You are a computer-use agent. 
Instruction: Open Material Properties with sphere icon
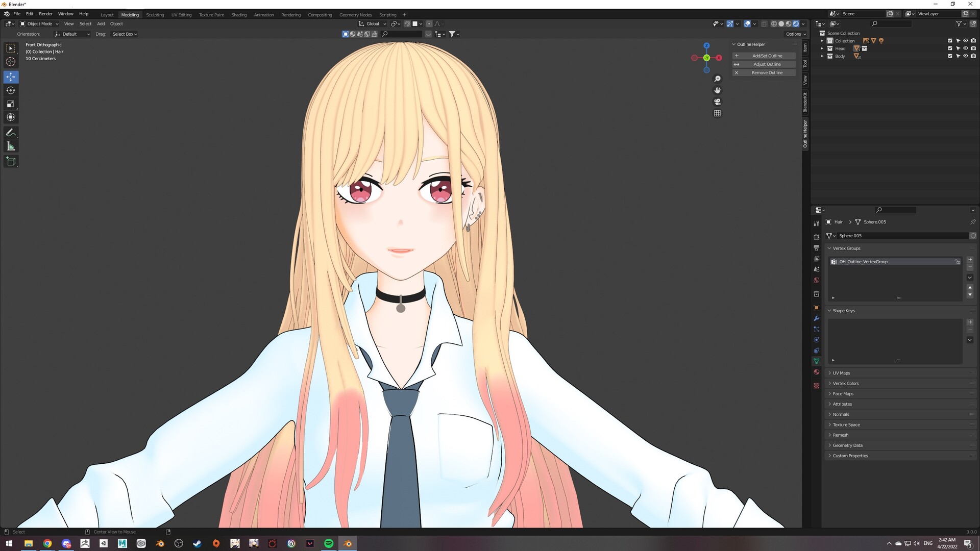pyautogui.click(x=816, y=372)
